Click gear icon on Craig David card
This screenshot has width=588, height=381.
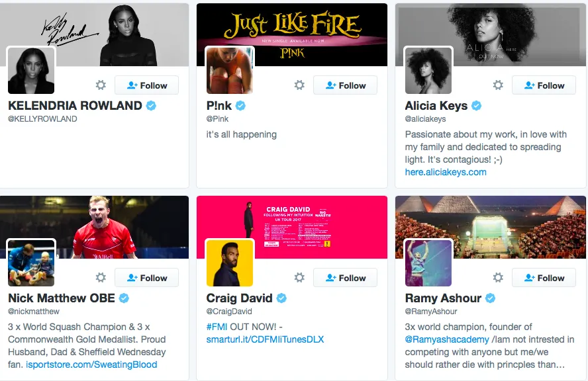tap(299, 278)
